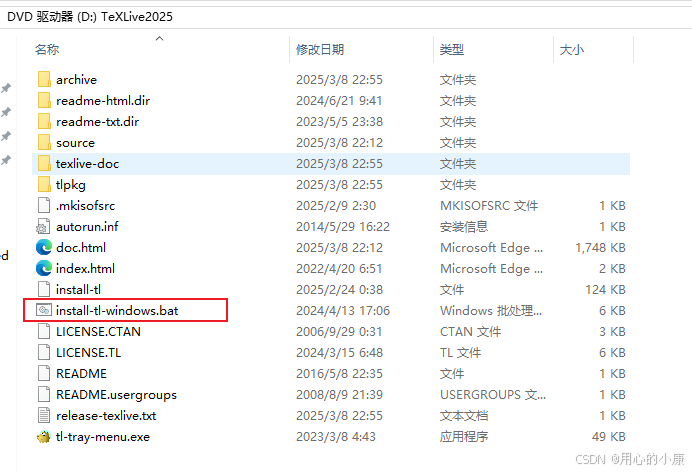The image size is (692, 473).
Task: Sort files by 类型 column header
Action: click(x=451, y=49)
